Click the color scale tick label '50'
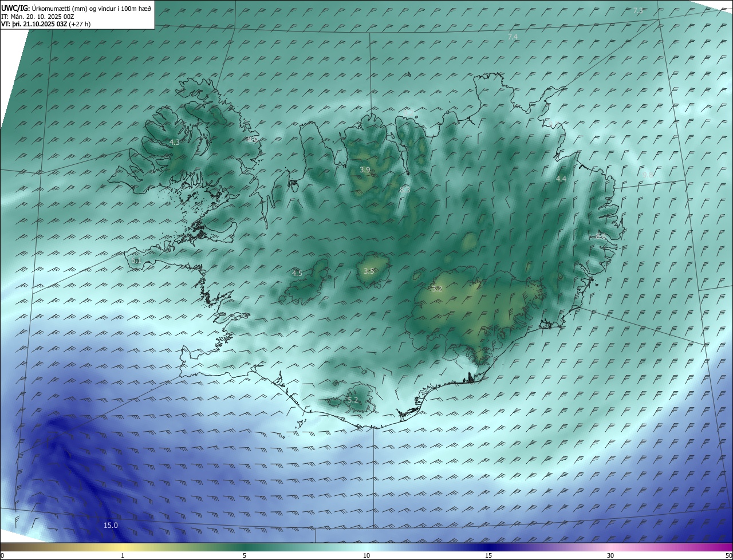Viewport: 733px width, 560px height. click(728, 555)
